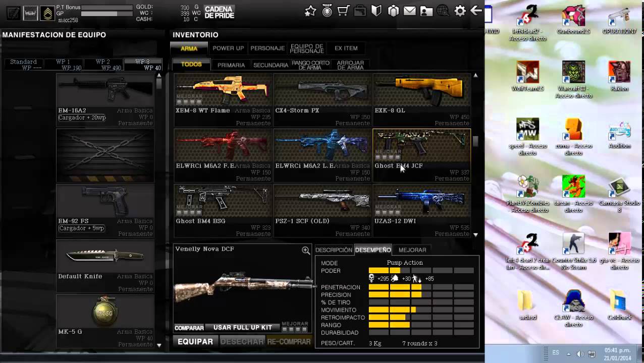Image resolution: width=644 pixels, height=363 pixels.
Task: Switch to WP 2 loadout
Action: point(103,65)
